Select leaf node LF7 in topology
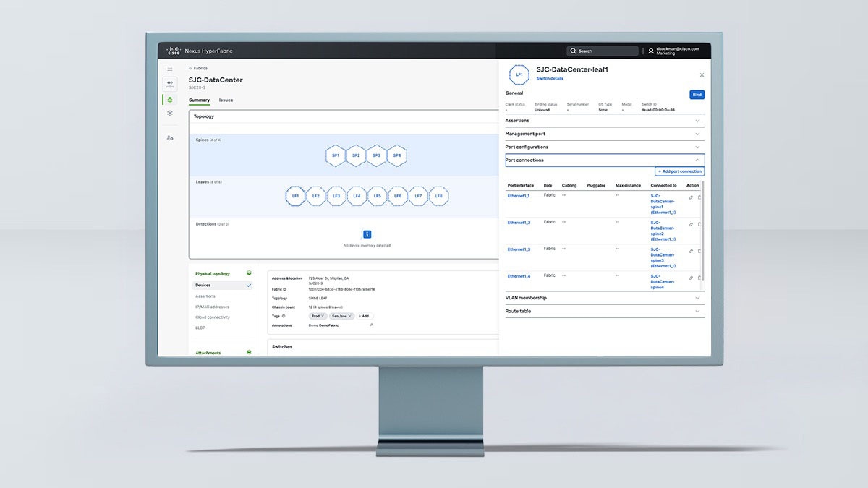 (x=417, y=196)
